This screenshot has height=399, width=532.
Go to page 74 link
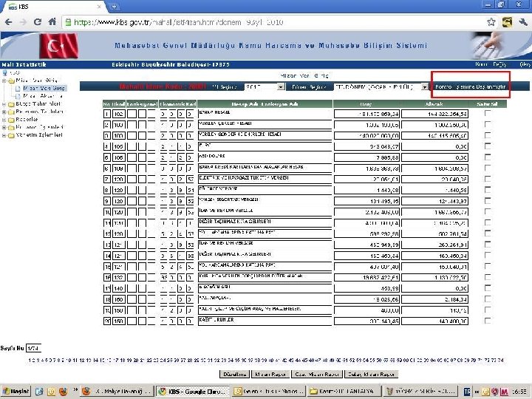[x=501, y=360]
